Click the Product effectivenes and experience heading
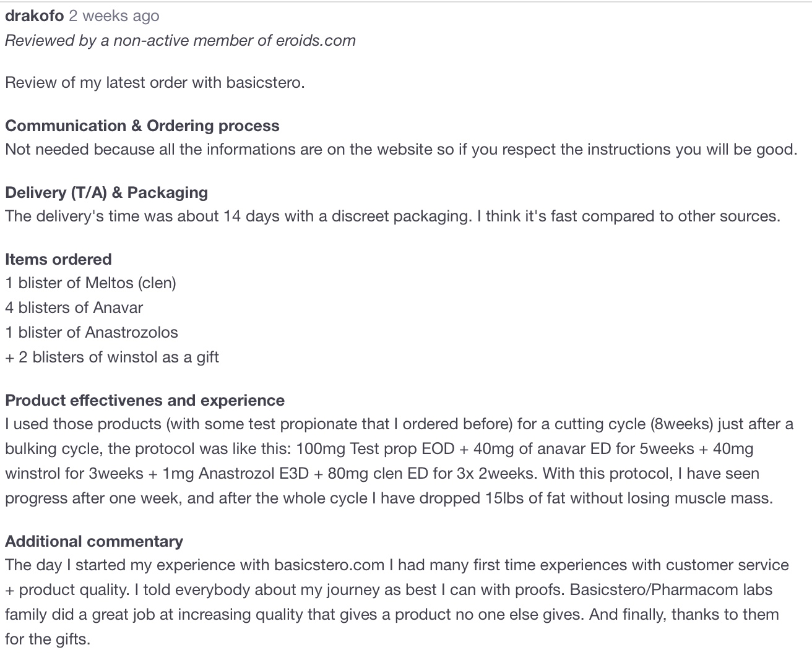 (145, 401)
